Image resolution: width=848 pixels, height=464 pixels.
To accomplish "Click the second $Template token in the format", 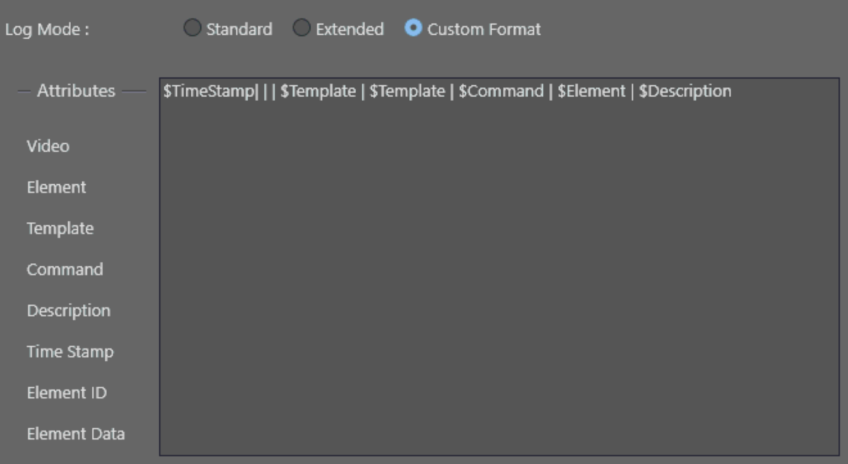I will (x=407, y=91).
